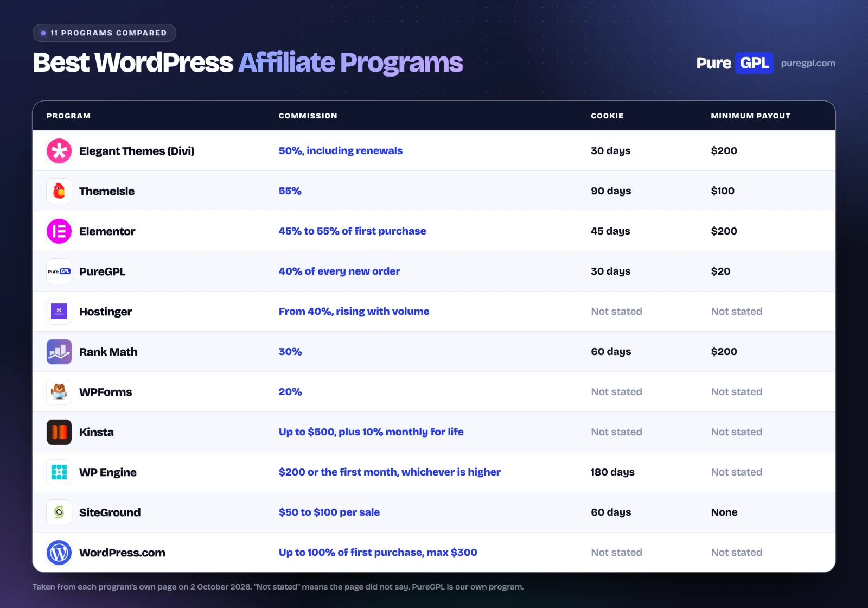The width and height of the screenshot is (868, 608).
Task: Select the SiteGround program name
Action: click(x=110, y=512)
